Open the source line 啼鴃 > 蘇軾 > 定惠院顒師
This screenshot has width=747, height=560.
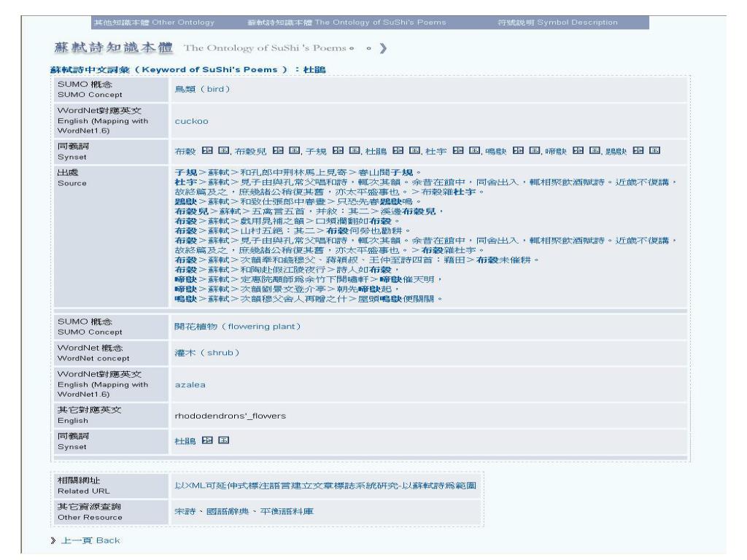coord(309,279)
